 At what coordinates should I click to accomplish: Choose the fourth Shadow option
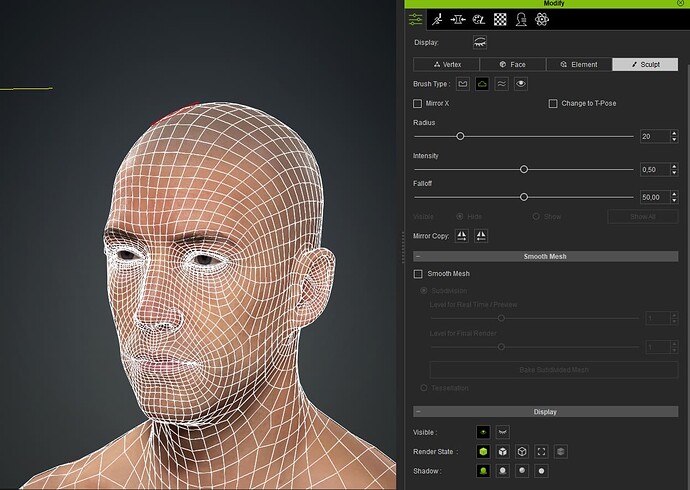(x=541, y=471)
